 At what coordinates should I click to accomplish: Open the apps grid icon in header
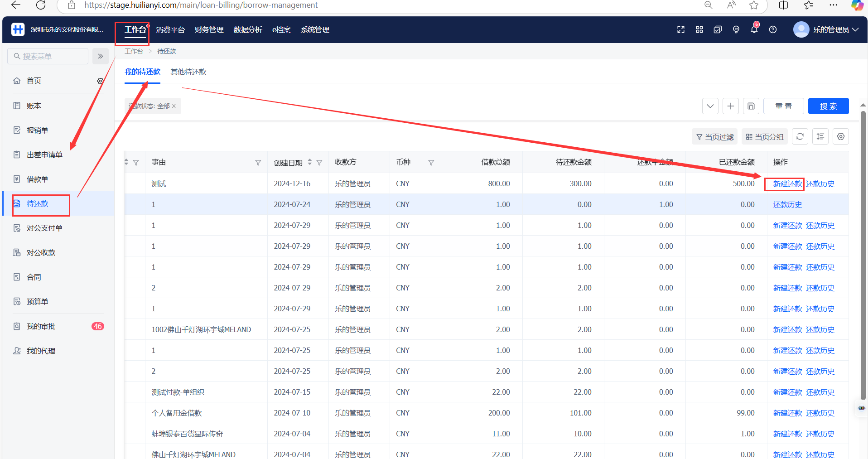699,29
